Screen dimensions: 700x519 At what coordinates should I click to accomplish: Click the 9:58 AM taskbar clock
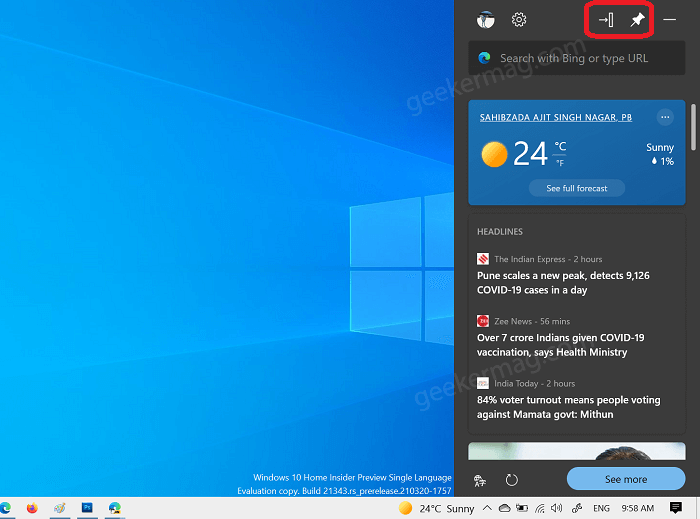click(638, 508)
